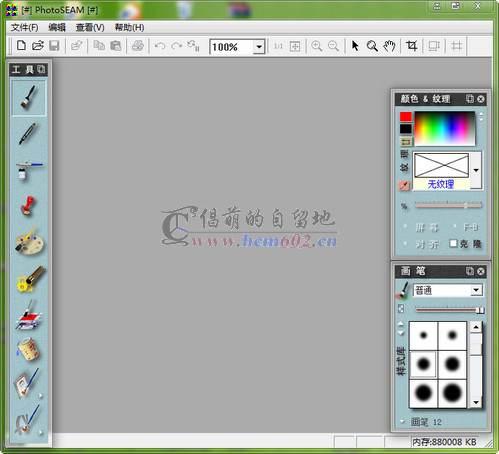
Task: Open the 文件(F) menu
Action: [x=24, y=28]
